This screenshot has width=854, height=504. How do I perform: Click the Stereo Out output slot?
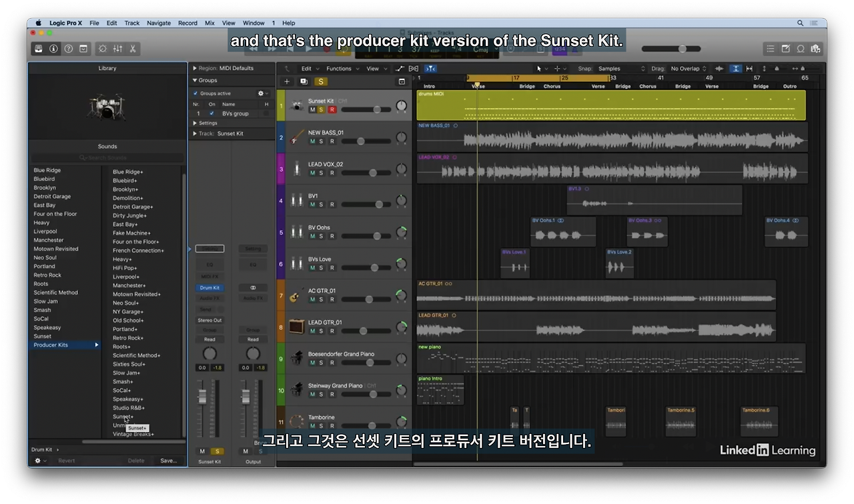[x=209, y=320]
